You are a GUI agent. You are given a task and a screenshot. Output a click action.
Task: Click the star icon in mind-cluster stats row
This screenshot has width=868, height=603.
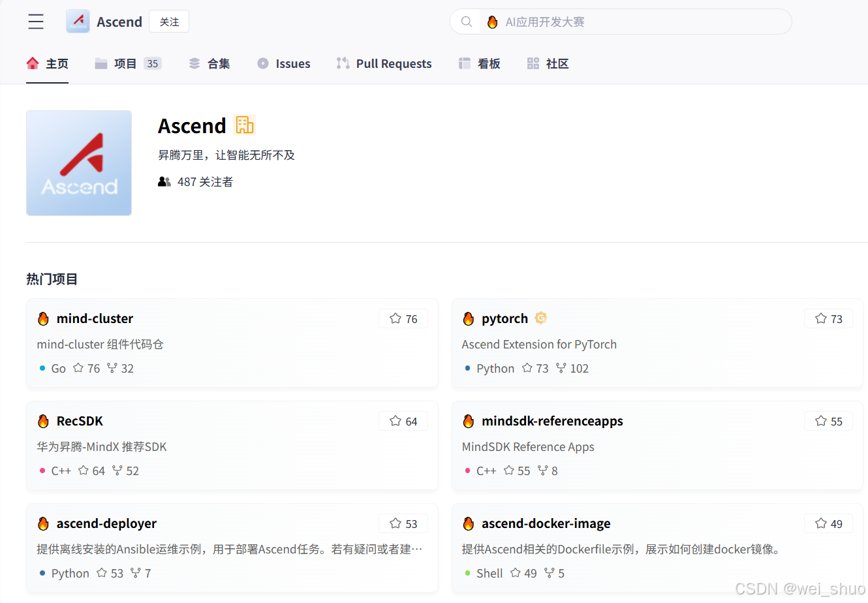(x=78, y=368)
